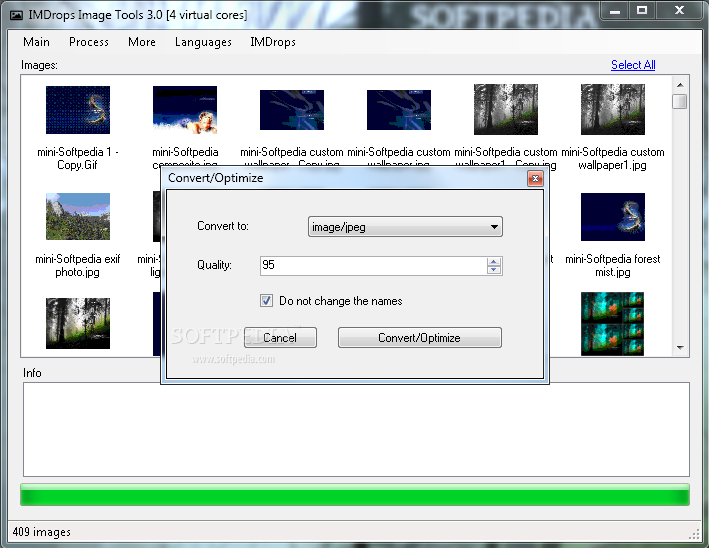Screen dimensions: 709x548
Task: Select the bottom-row misty forest thumbnail
Action: [78, 324]
